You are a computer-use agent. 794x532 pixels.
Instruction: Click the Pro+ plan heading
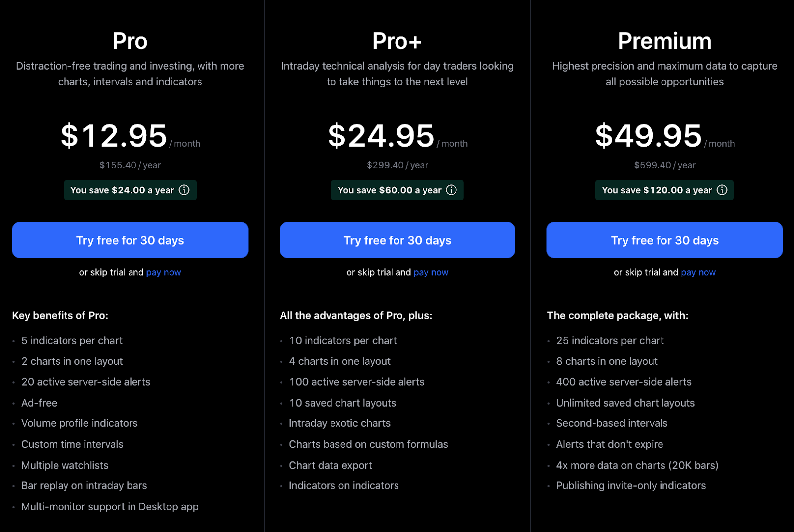(397, 41)
